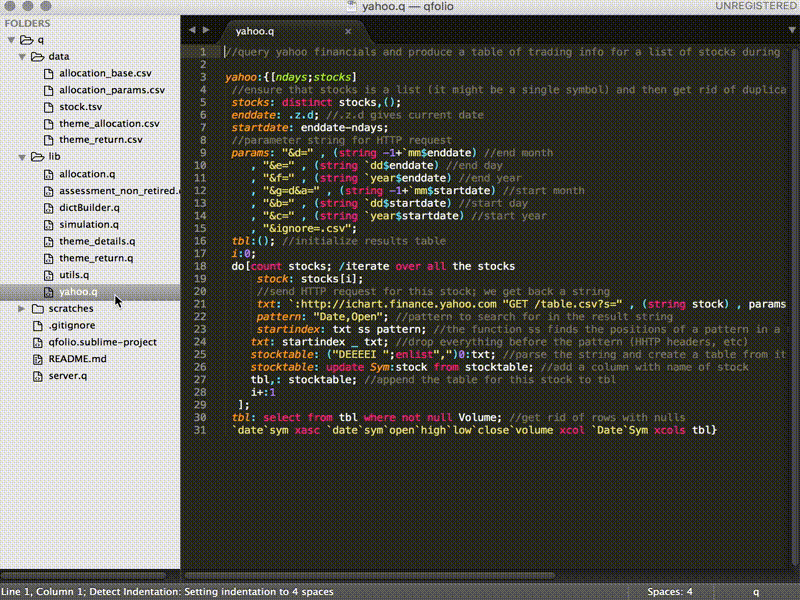Screen dimensions: 800x600
Task: Open README.md in the sidebar
Action: click(78, 359)
